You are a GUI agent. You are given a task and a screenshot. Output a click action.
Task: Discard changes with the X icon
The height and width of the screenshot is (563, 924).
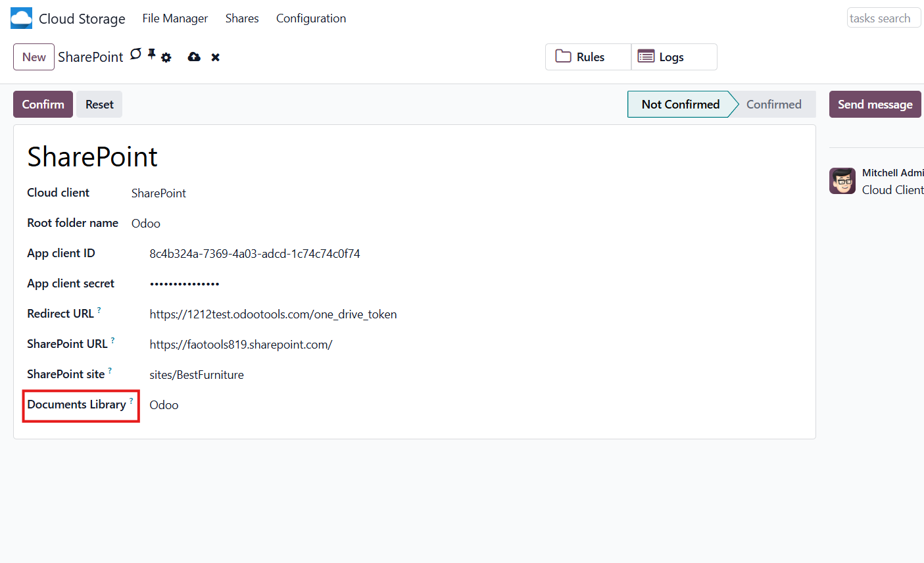(215, 58)
